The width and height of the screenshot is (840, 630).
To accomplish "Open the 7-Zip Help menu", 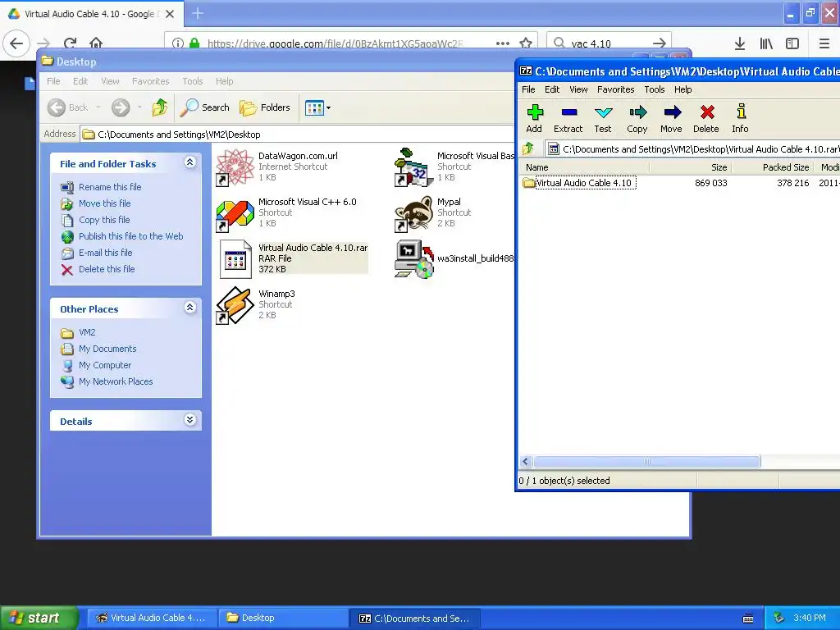I will 682,89.
